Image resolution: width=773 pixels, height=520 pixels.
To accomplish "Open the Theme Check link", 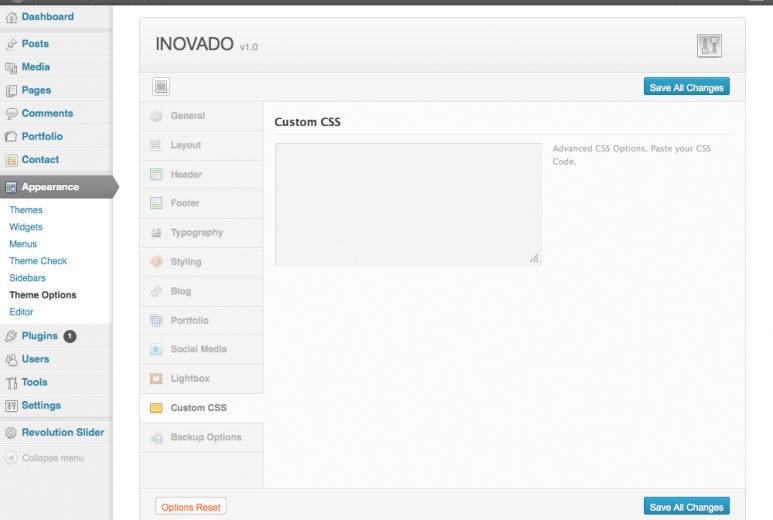I will tap(38, 261).
